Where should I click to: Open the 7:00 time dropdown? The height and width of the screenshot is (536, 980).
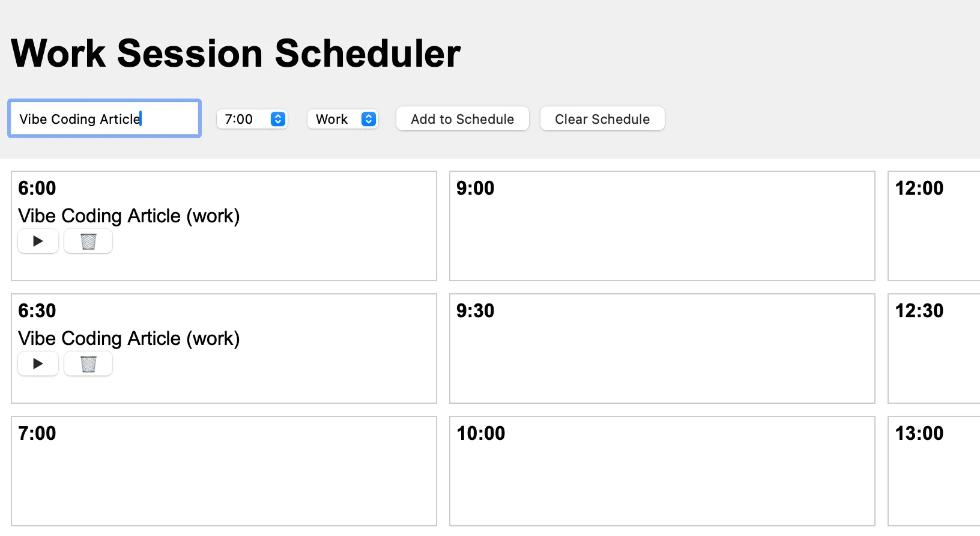click(x=252, y=119)
